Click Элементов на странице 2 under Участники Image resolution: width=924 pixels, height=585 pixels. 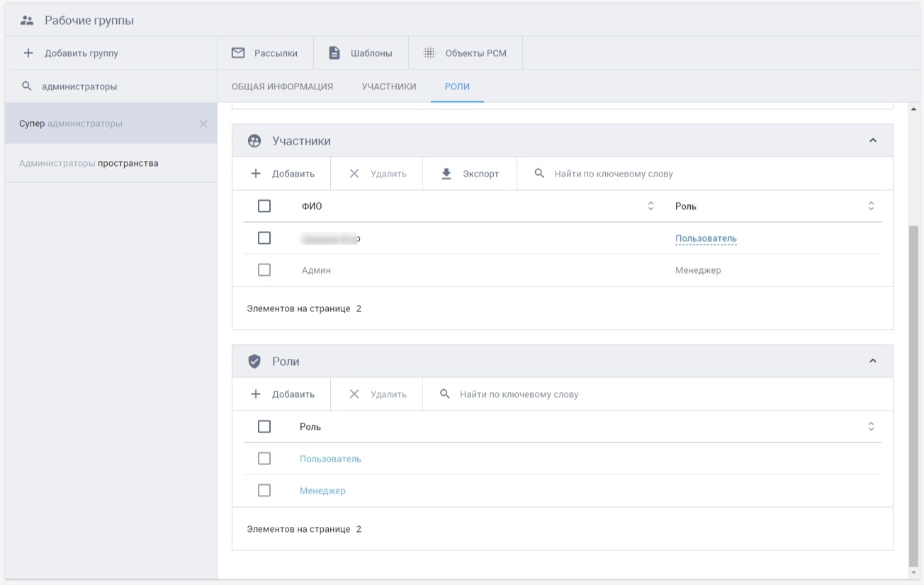pos(304,308)
